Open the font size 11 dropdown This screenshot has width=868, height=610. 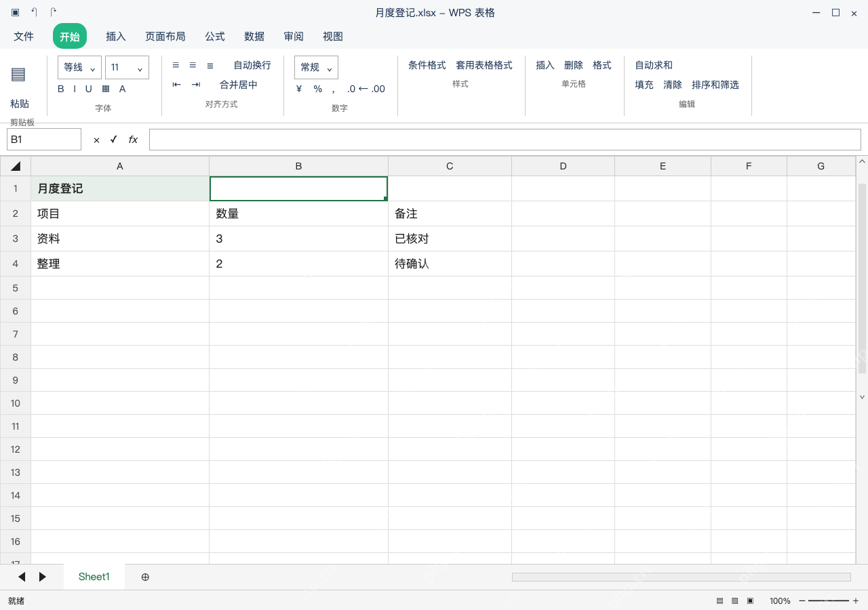[127, 67]
